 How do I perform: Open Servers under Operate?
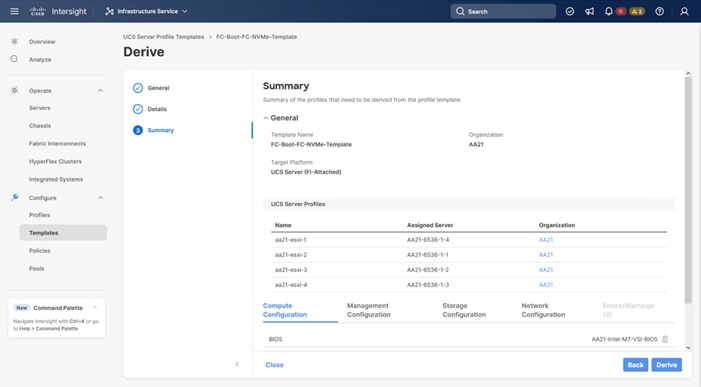(x=39, y=108)
